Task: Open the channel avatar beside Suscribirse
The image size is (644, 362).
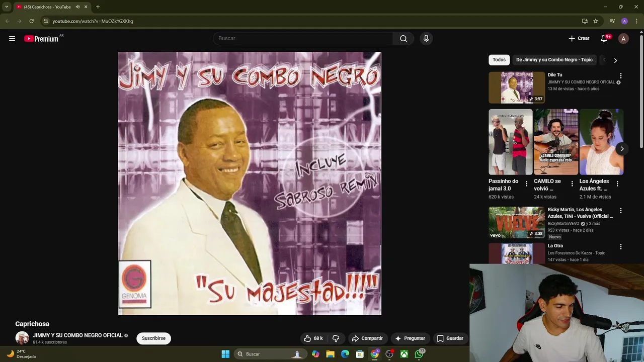Action: tap(22, 338)
